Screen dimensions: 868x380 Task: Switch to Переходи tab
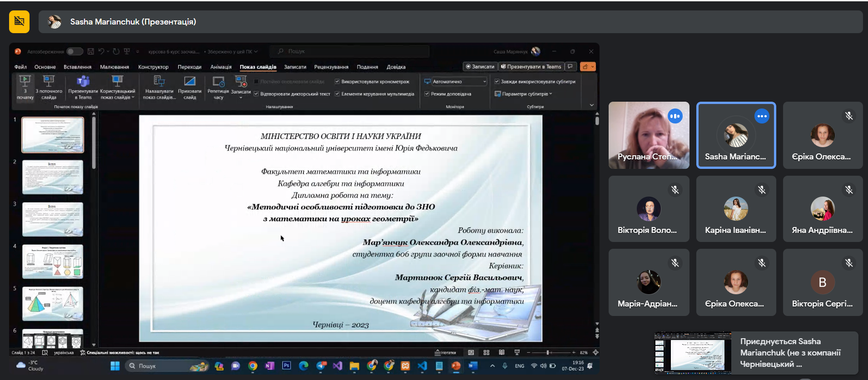(x=189, y=67)
